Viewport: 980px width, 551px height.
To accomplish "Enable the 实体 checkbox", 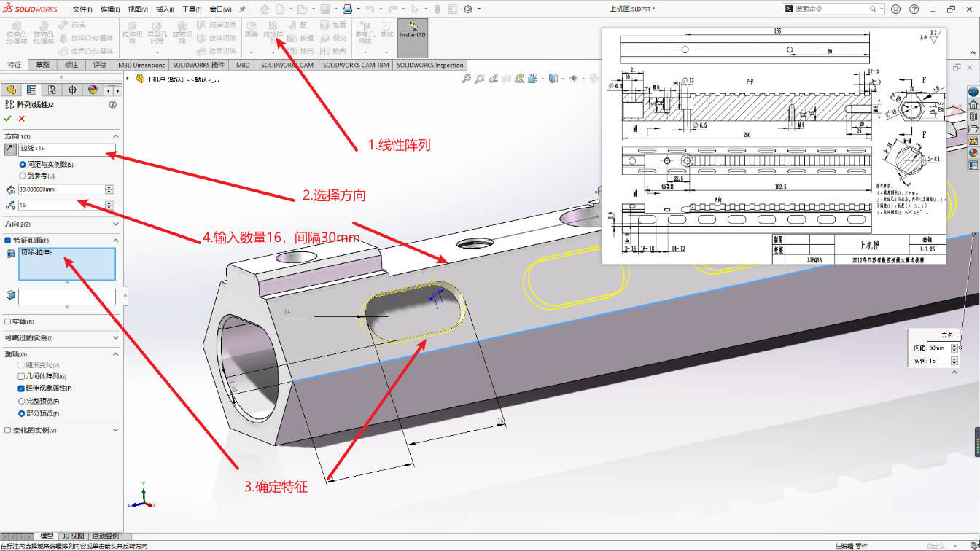I will (8, 321).
